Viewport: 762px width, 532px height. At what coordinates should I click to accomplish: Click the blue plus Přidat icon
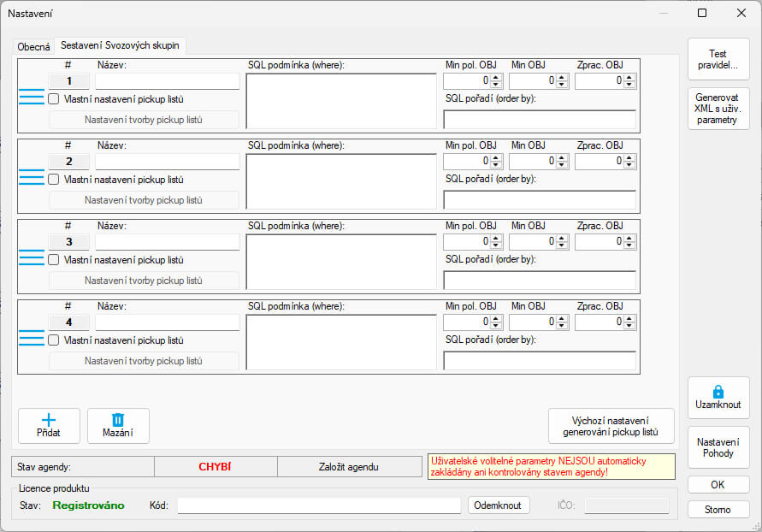(x=49, y=419)
